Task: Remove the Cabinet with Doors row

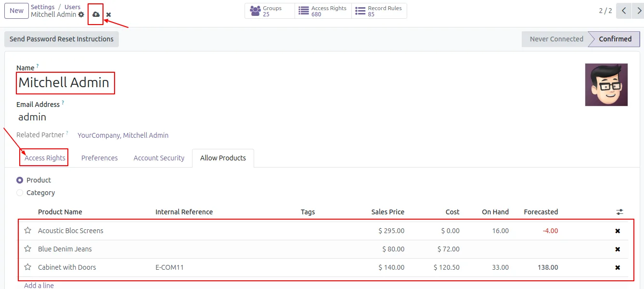Action: pos(618,268)
